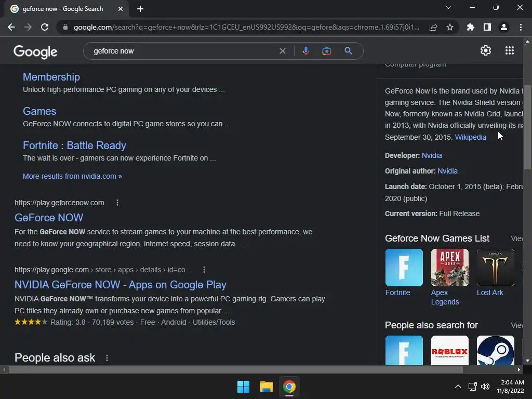Show hidden system tray icons
Viewport: 532px width, 399px height.
458,387
